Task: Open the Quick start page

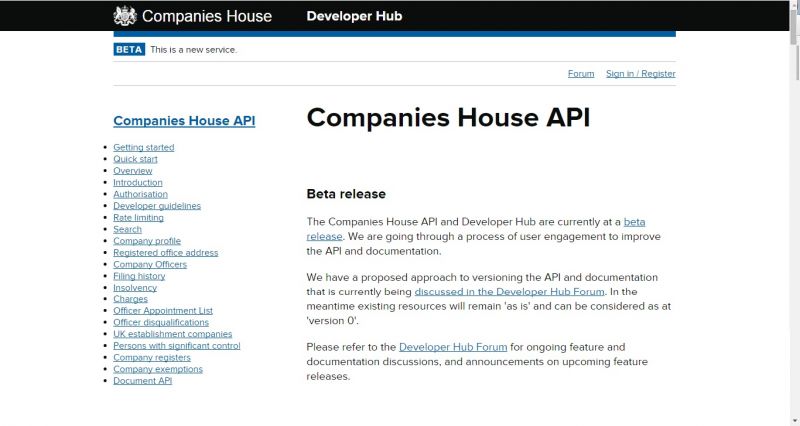Action: 135,159
